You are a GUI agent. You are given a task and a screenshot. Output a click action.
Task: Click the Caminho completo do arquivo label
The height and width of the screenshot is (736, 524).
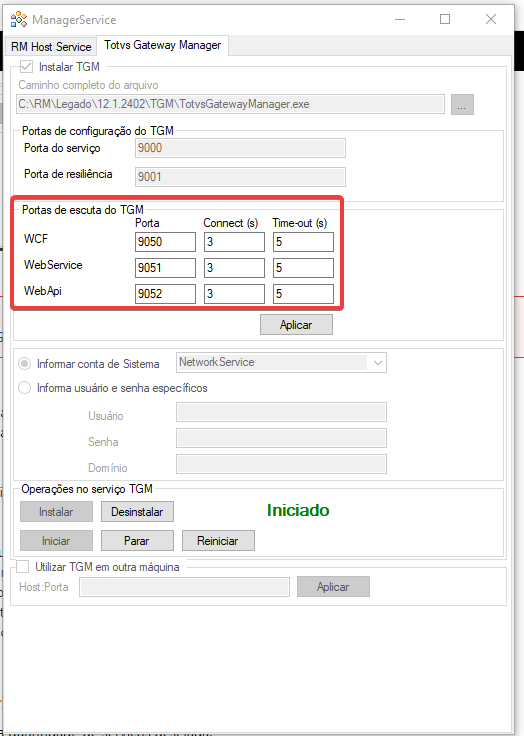(x=88, y=85)
